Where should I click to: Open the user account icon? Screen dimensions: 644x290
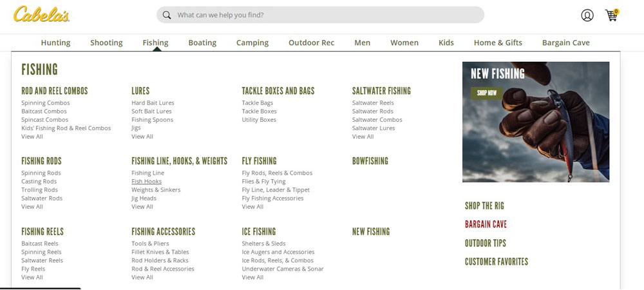(587, 15)
